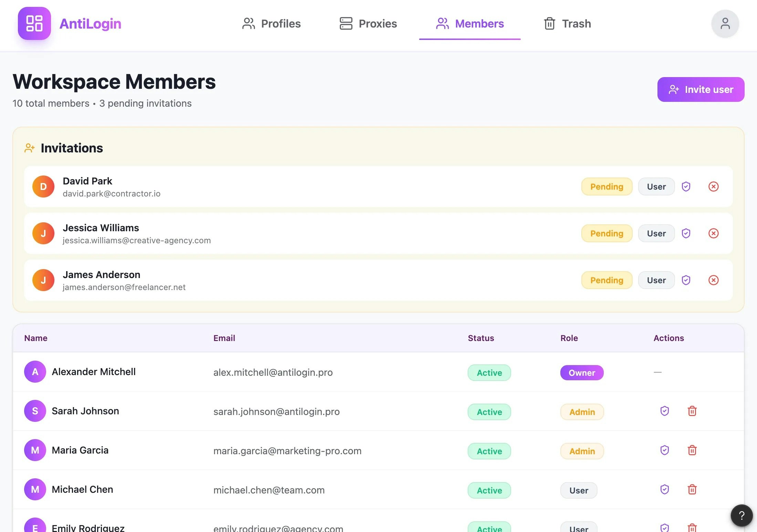Click the shield icon on David Park's invitation
The height and width of the screenshot is (532, 757).
coord(686,187)
